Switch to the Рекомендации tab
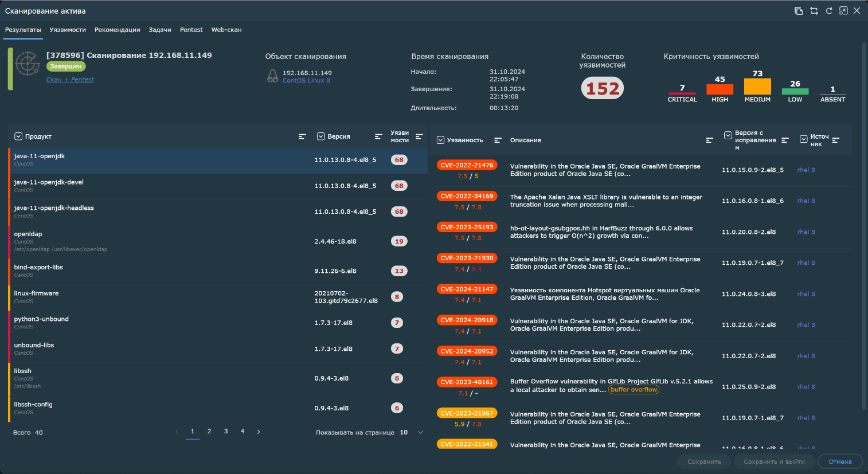This screenshot has height=474, width=868. click(117, 30)
